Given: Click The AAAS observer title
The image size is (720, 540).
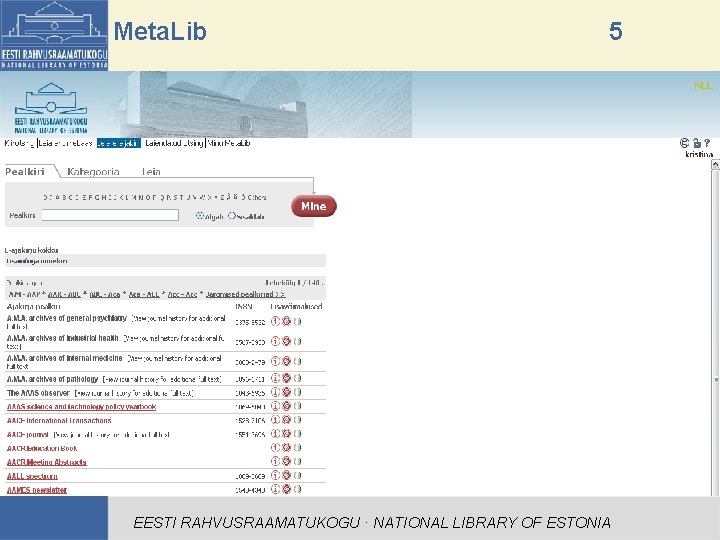Looking at the screenshot, I should pyautogui.click(x=38, y=393).
